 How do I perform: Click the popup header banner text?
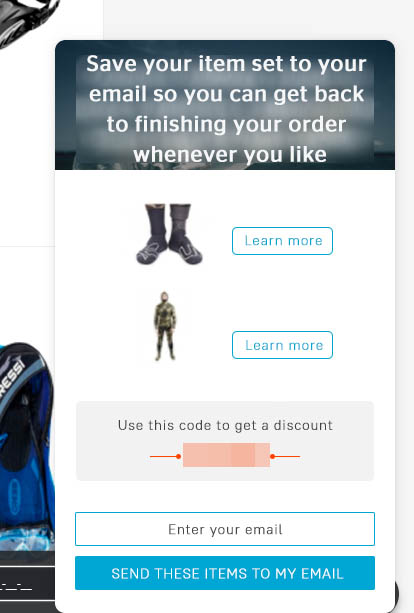coord(226,109)
